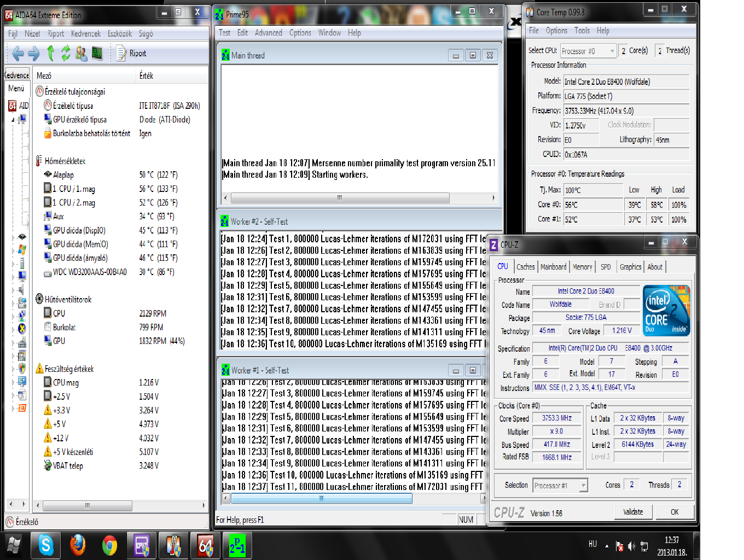Image resolution: width=744 pixels, height=560 pixels.
Task: Switch to AIDA64 Kedvencek side tab
Action: tap(17, 75)
